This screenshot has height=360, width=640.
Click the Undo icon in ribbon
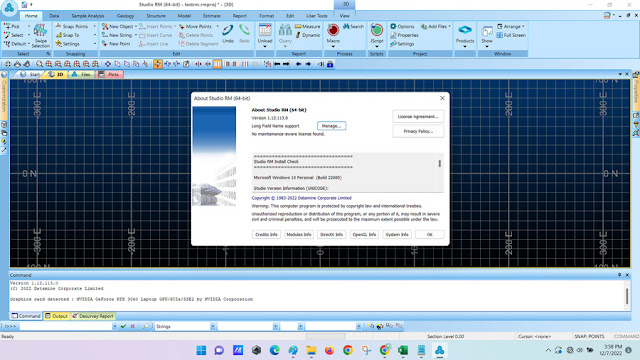click(x=228, y=30)
